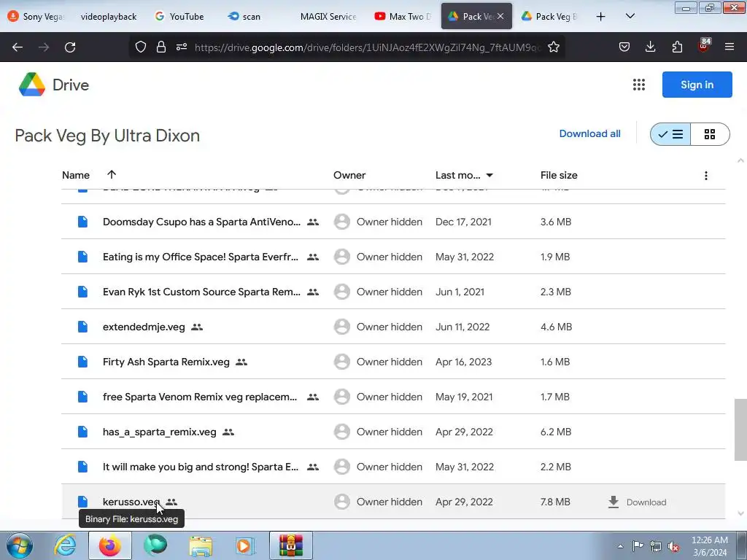Open Windows Explorer folder on taskbar

click(x=201, y=545)
